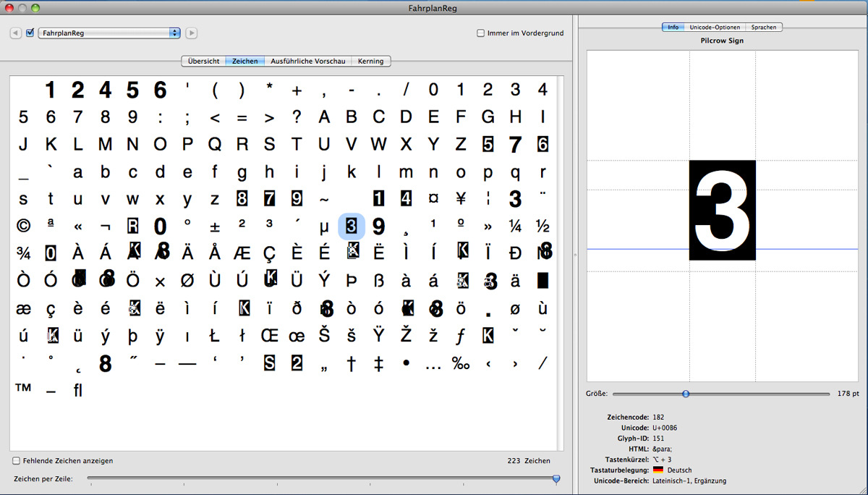
Task: Select the uppercase Ł glyph
Action: (x=215, y=336)
